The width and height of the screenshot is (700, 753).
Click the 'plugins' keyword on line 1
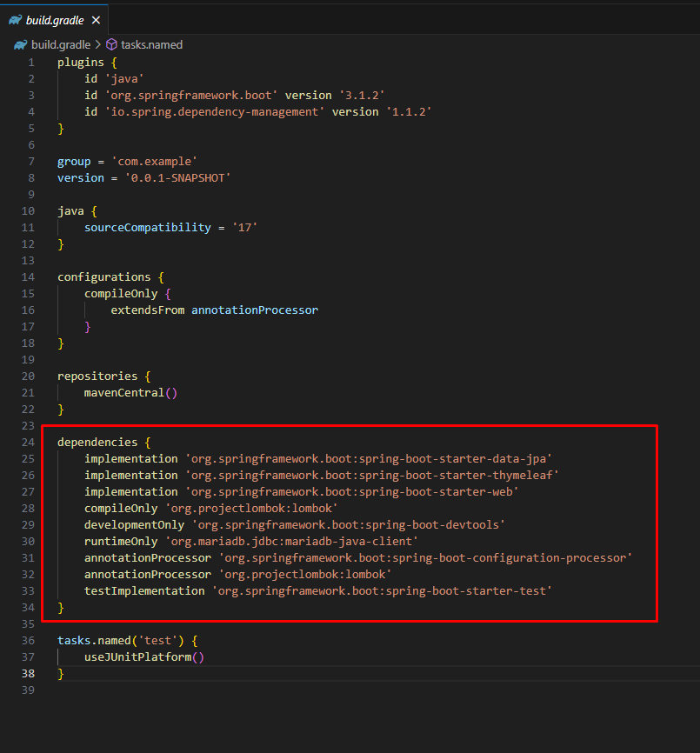(x=81, y=63)
